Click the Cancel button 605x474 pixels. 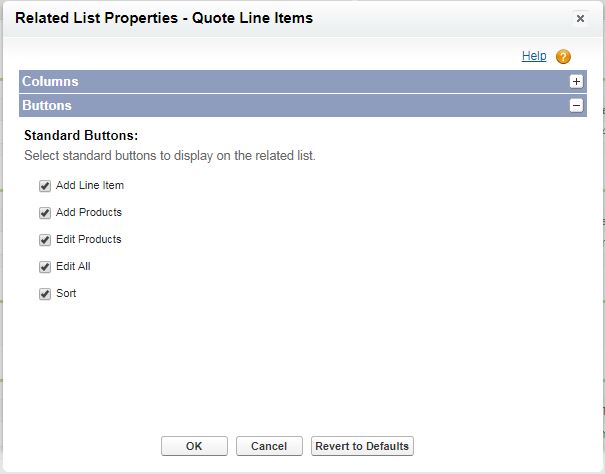[x=269, y=446]
